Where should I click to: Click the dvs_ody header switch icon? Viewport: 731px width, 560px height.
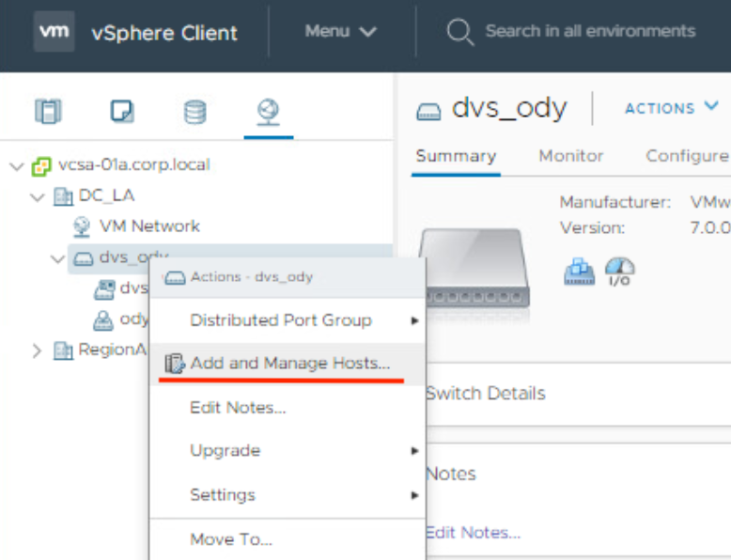coord(428,112)
